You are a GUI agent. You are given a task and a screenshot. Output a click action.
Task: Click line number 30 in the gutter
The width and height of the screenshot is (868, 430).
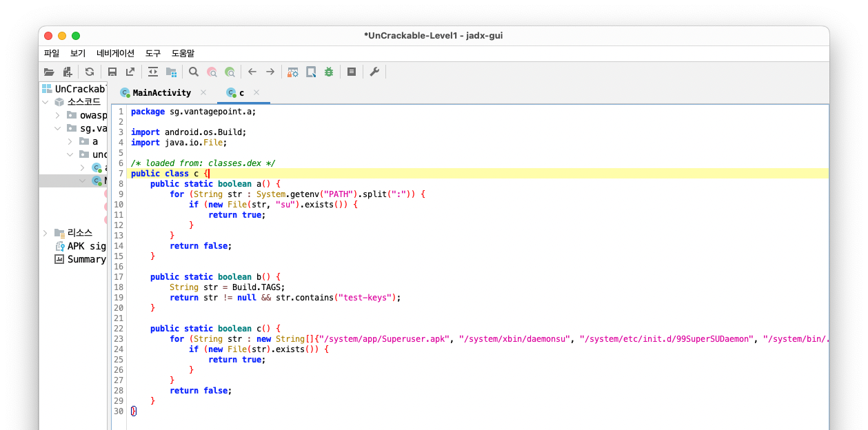(x=119, y=411)
